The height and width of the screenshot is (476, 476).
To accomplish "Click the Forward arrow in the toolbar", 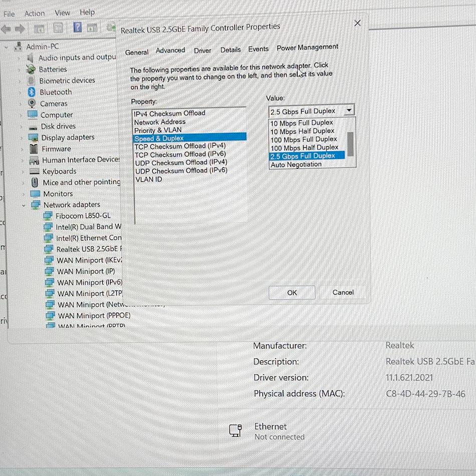I will pyautogui.click(x=21, y=29).
